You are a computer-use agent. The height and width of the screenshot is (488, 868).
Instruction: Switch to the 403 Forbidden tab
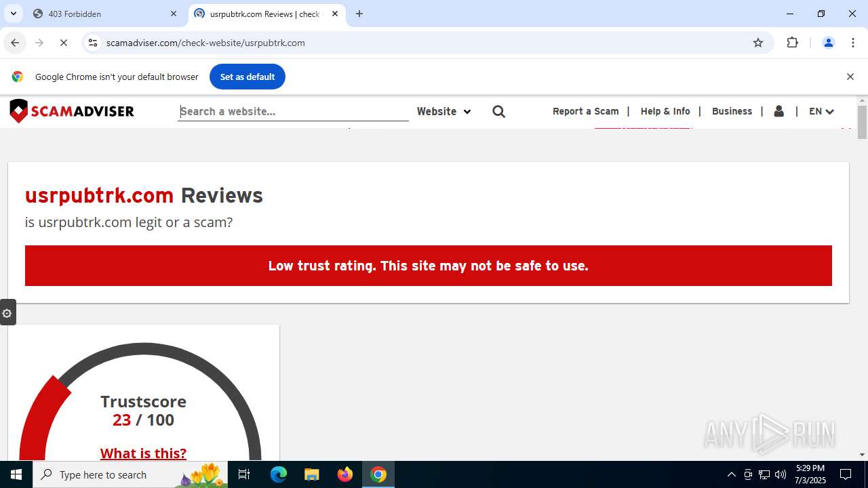105,14
